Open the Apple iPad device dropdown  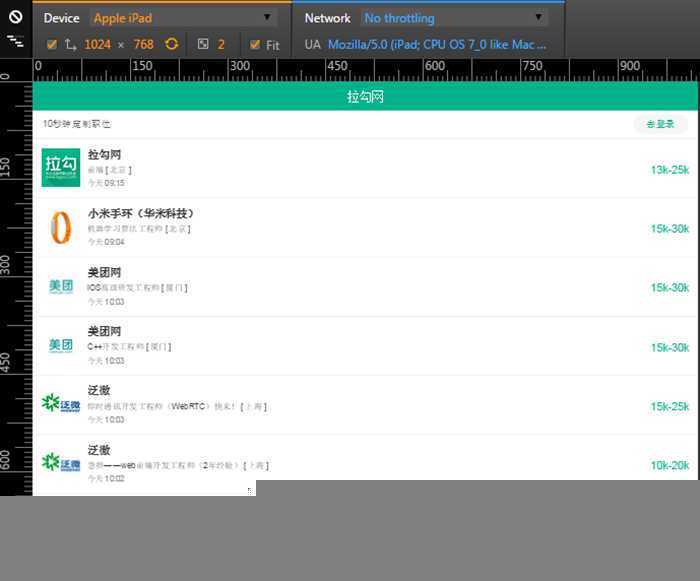pos(183,18)
